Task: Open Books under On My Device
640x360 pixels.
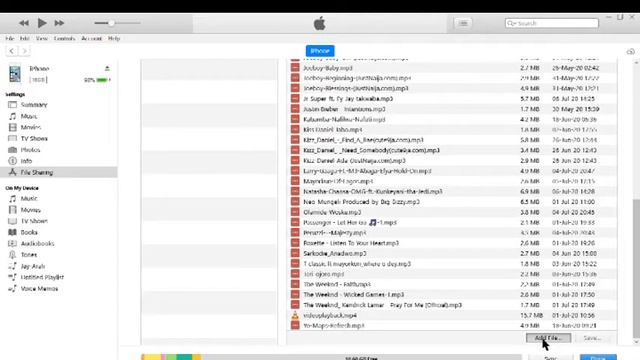Action: pos(29,232)
